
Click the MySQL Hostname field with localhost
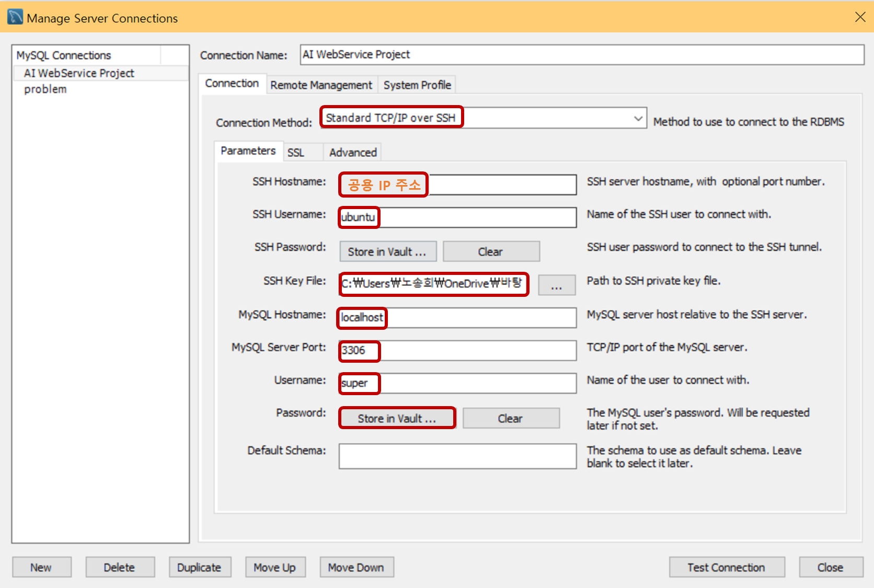[458, 318]
